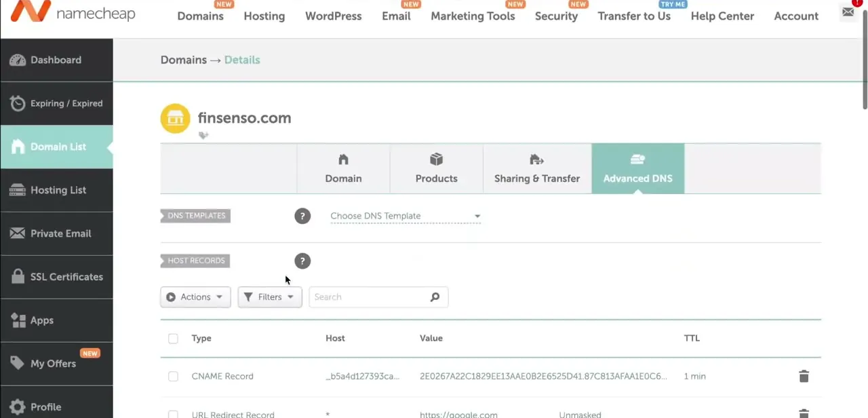Click the Unmasked redirect type
Image resolution: width=868 pixels, height=418 pixels.
[580, 414]
